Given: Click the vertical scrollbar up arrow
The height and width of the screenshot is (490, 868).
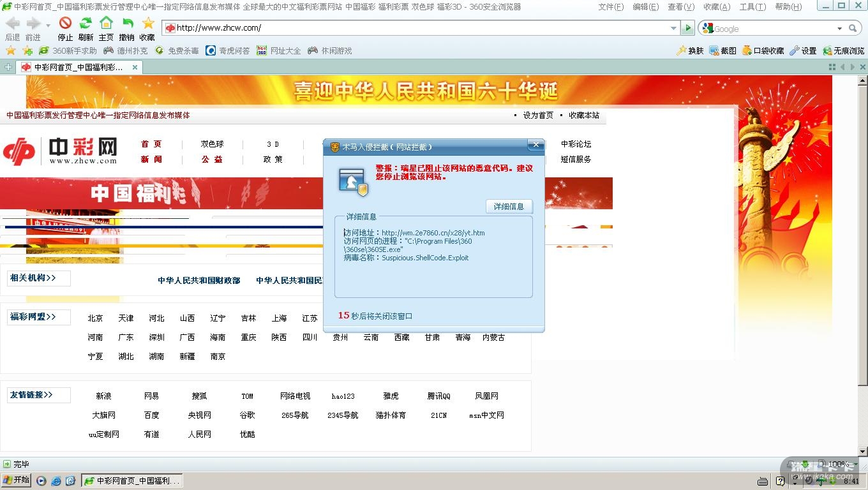Looking at the screenshot, I should (x=863, y=80).
